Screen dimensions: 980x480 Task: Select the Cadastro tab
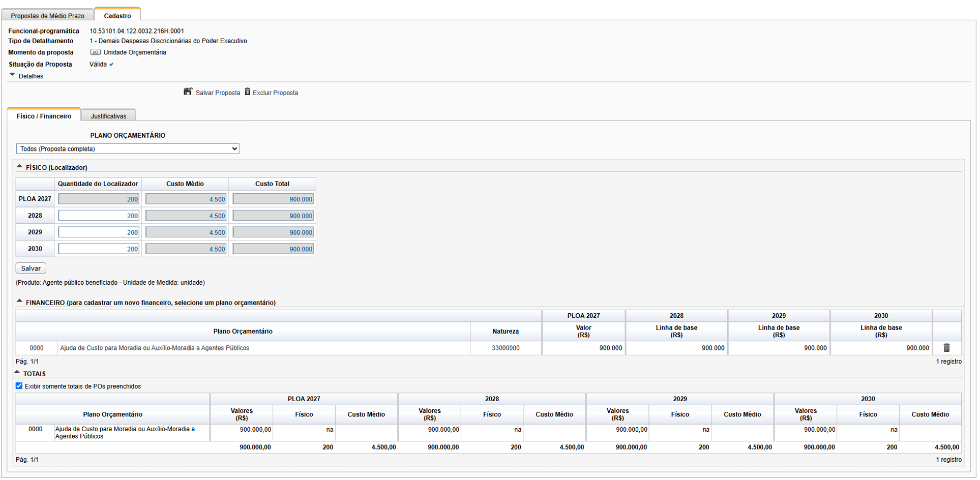point(117,15)
